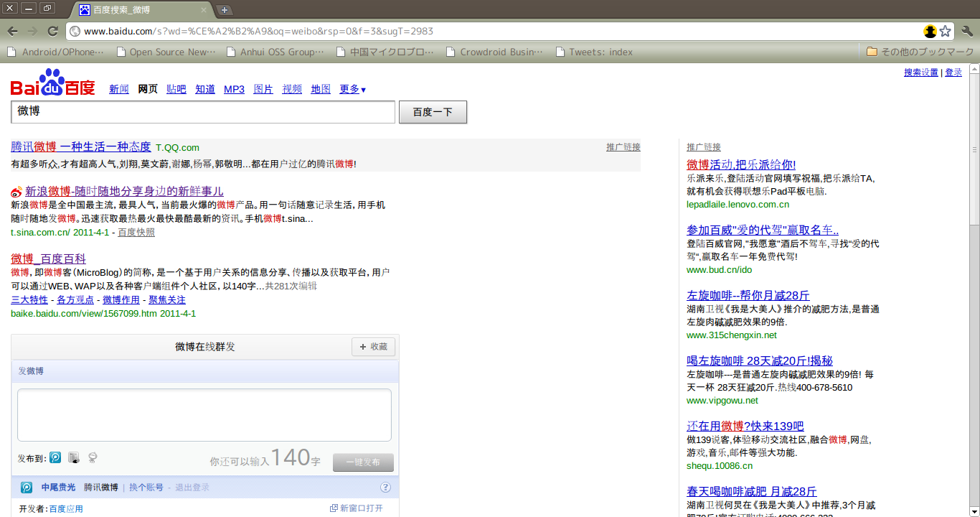Viewport: 980px width, 517px height.
Task: Open 腾讯微博 一种生活一种态度 result
Action: [x=81, y=146]
